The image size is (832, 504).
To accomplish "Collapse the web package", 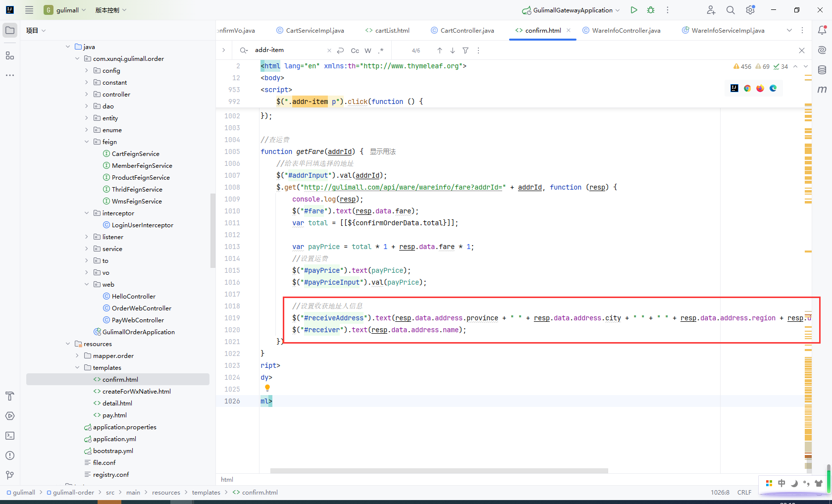I will pos(87,284).
